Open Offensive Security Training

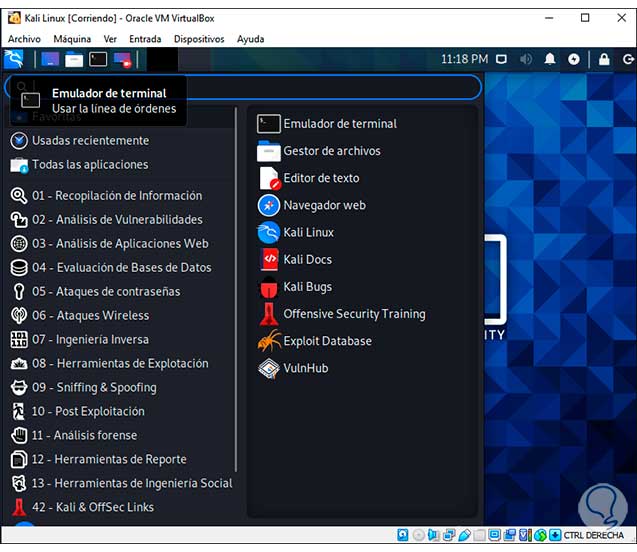click(342, 314)
